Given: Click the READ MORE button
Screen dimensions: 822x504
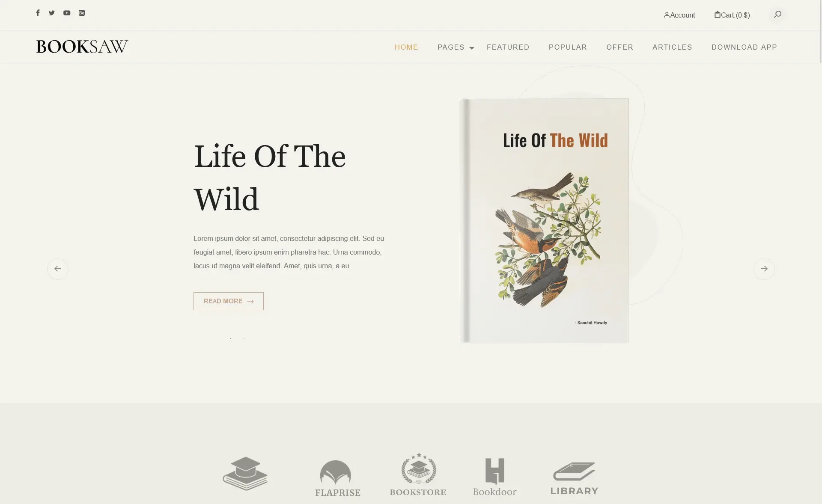Looking at the screenshot, I should pyautogui.click(x=228, y=301).
